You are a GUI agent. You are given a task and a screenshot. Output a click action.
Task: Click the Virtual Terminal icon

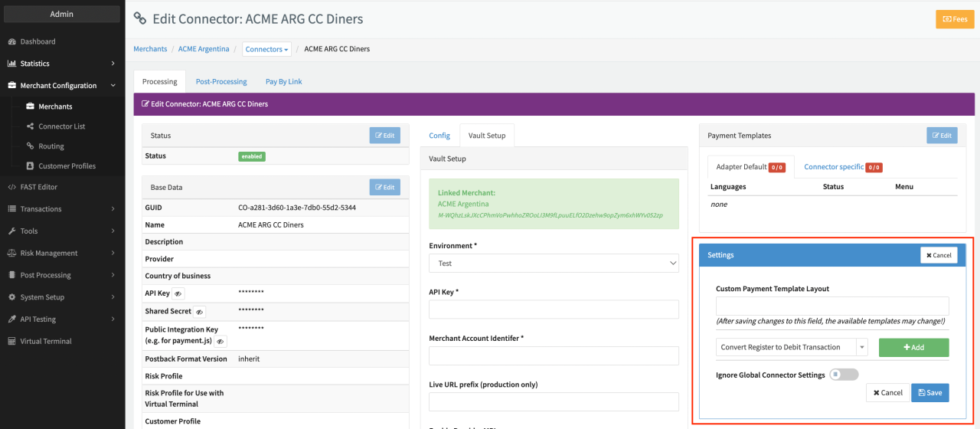(12, 342)
